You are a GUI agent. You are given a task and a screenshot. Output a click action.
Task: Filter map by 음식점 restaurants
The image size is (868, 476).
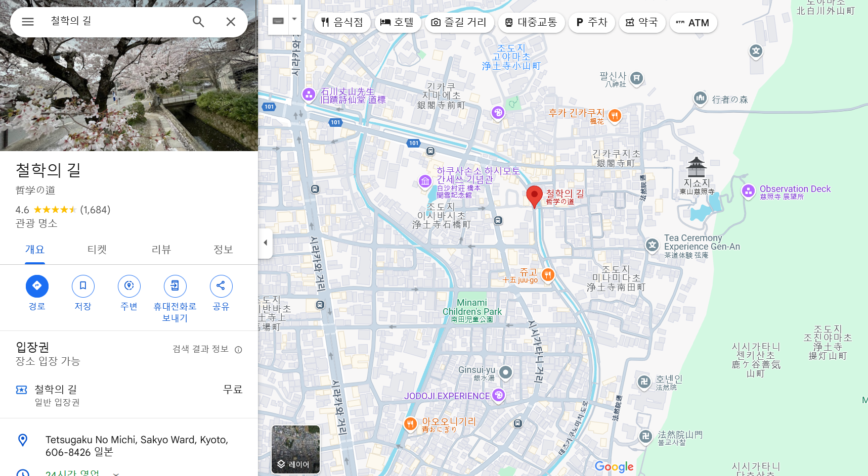tap(342, 22)
